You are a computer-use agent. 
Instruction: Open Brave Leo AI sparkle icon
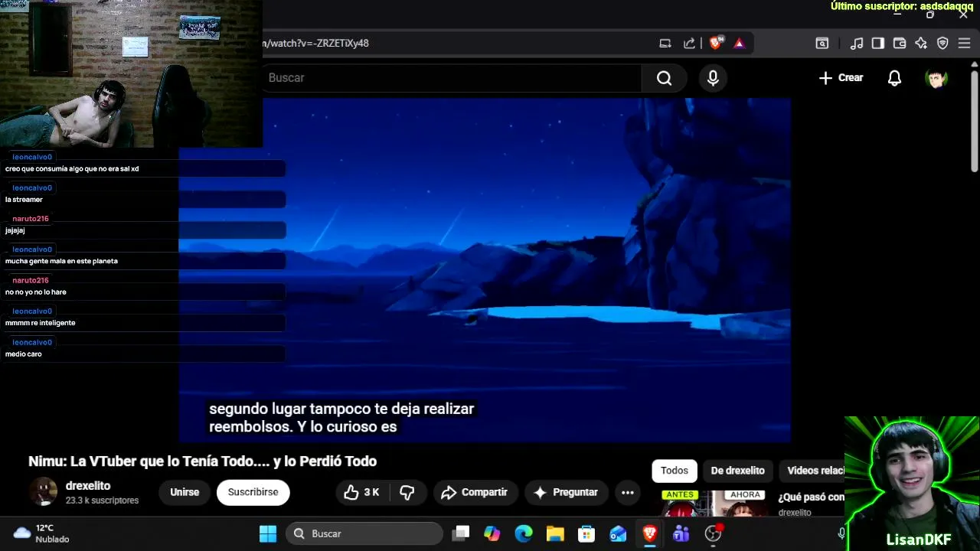[x=921, y=44]
